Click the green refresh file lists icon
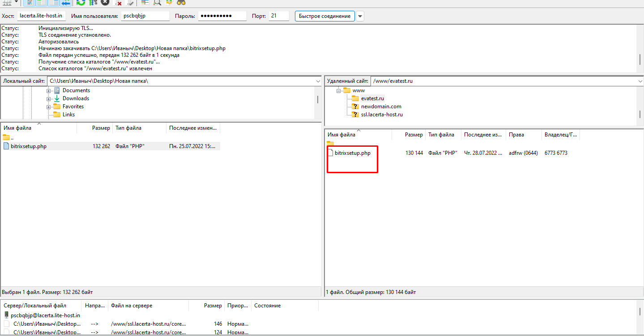The width and height of the screenshot is (644, 336). click(81, 2)
